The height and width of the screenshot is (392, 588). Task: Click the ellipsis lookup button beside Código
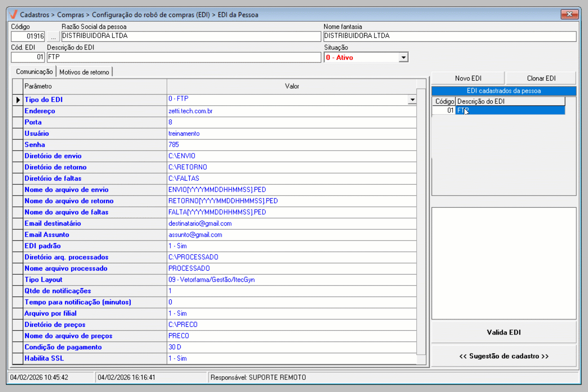pos(53,36)
